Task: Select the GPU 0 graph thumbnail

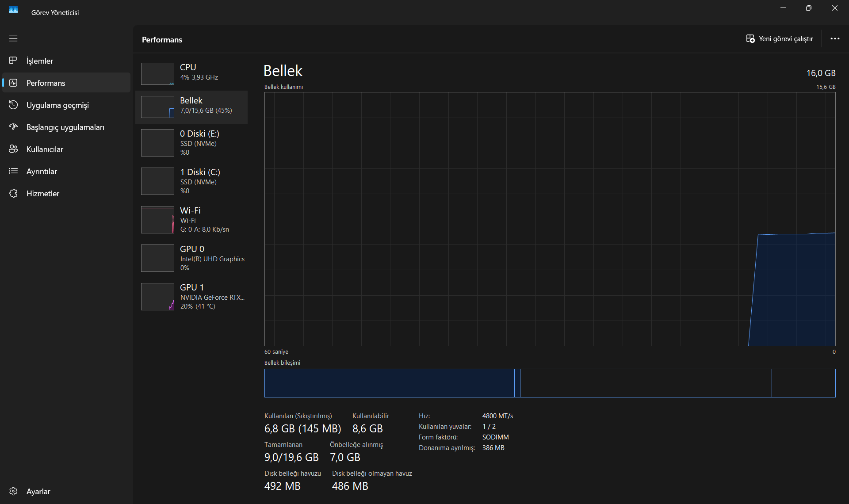Action: pos(157,258)
